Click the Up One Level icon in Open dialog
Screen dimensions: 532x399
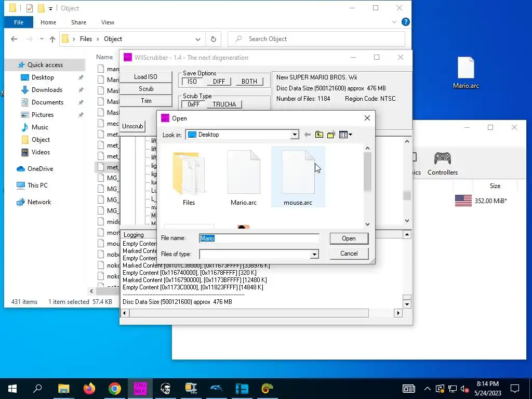(319, 135)
